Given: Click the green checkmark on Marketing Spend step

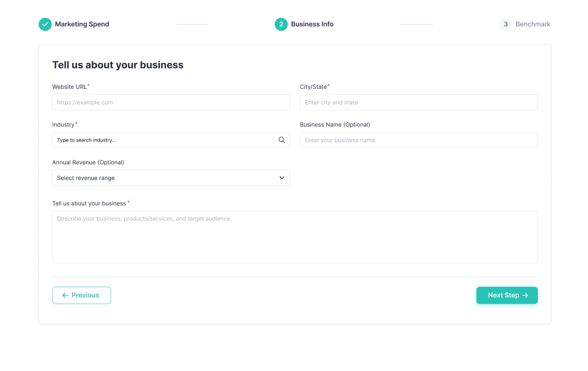Looking at the screenshot, I should tap(45, 24).
